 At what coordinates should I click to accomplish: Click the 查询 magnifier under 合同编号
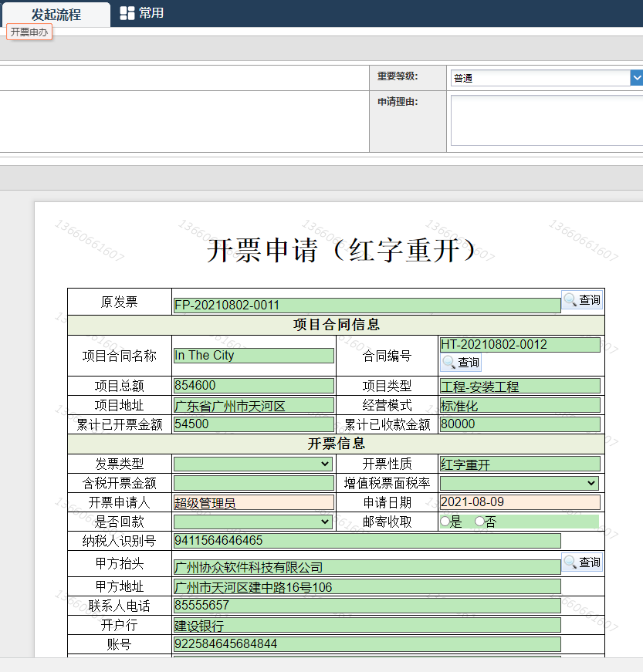tap(461, 363)
